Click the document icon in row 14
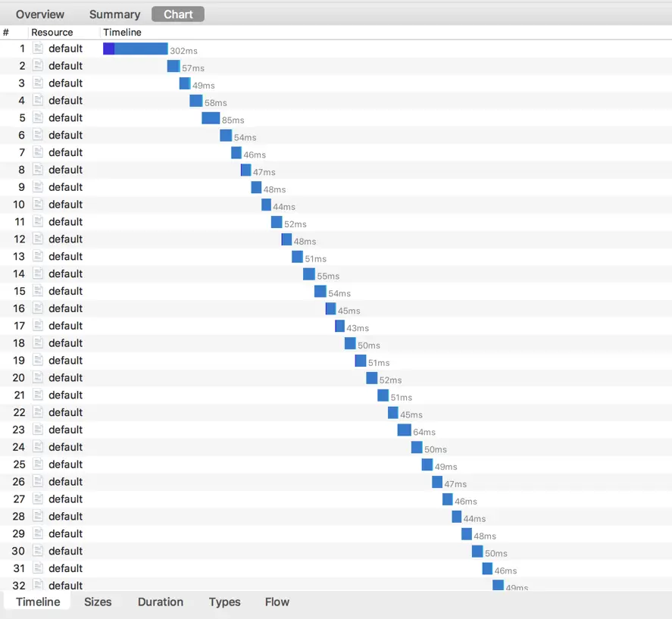The image size is (672, 619). 38,274
